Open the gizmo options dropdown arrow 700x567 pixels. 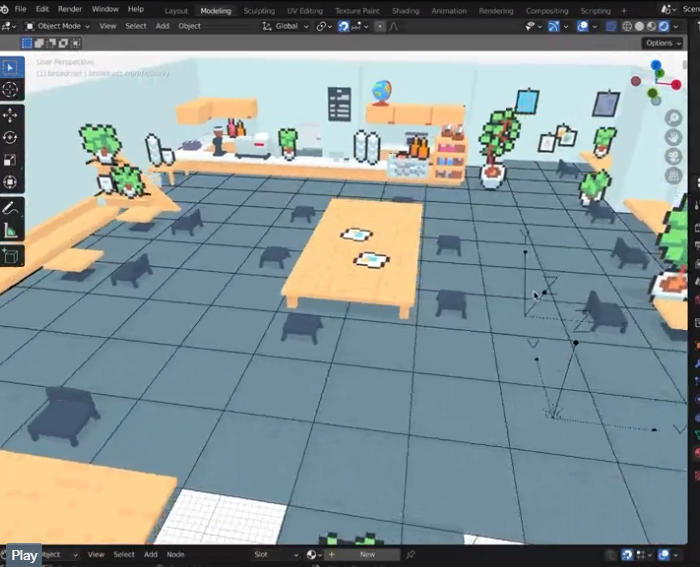click(566, 27)
